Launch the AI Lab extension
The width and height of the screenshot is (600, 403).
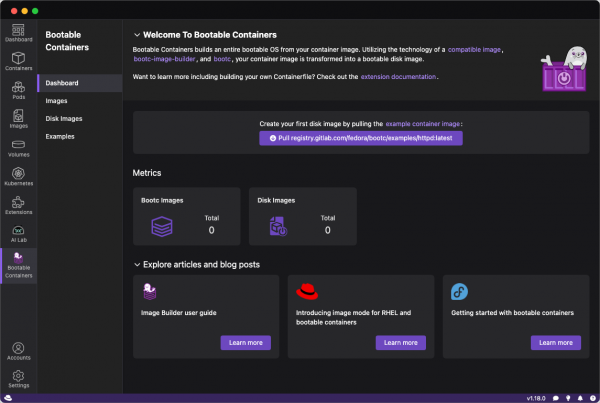tap(18, 234)
